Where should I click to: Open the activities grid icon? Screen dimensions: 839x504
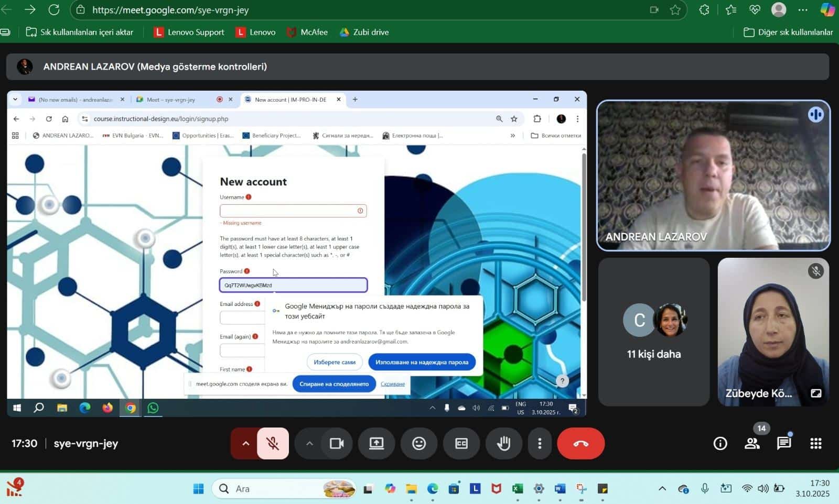point(815,443)
